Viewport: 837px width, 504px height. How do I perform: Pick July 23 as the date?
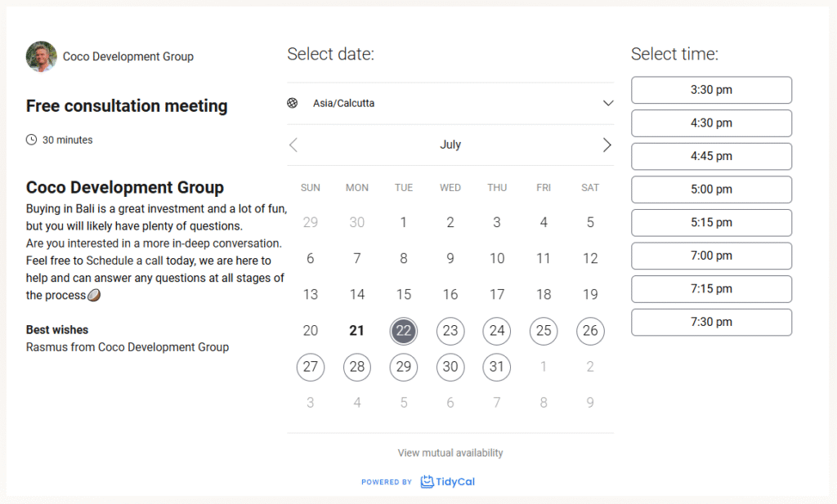click(450, 331)
